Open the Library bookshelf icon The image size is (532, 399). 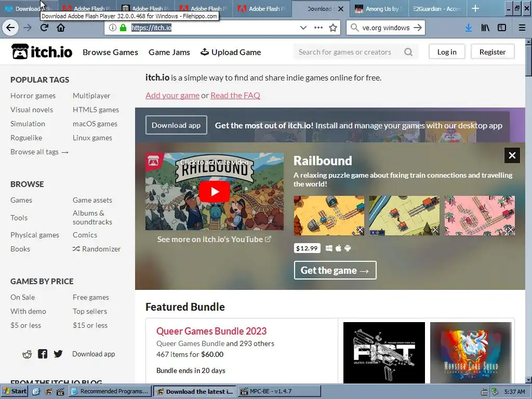(485, 28)
